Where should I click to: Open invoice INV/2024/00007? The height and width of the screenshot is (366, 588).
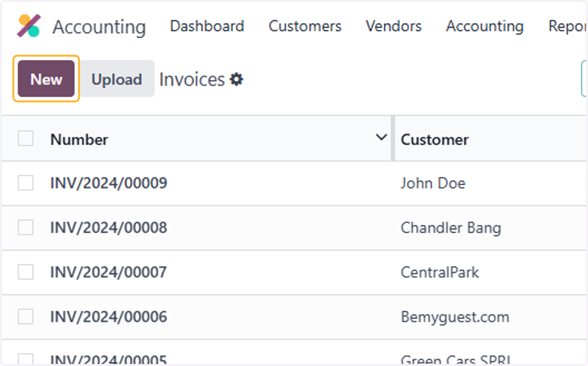coord(108,272)
